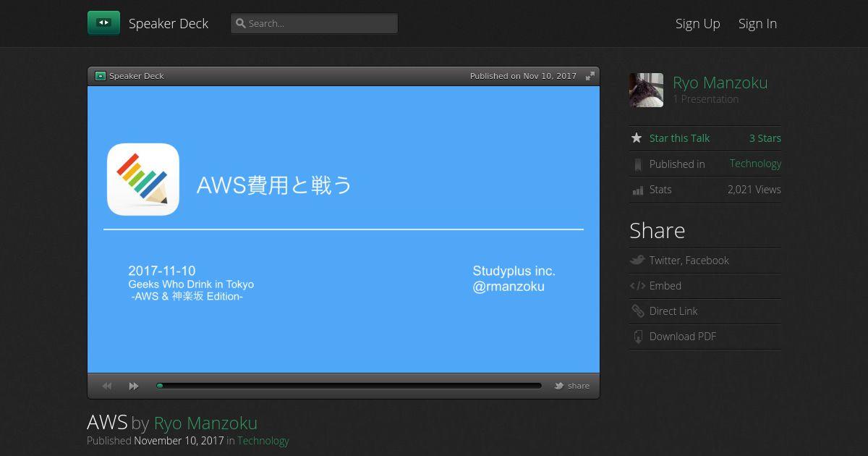Click the slide progress bar
Image resolution: width=868 pixels, height=456 pixels.
coord(349,386)
